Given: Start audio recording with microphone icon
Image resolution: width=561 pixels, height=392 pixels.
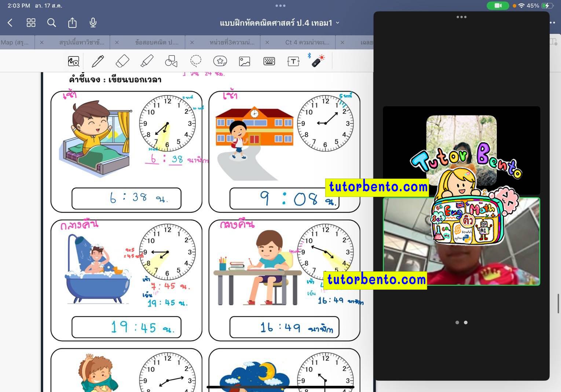Looking at the screenshot, I should (93, 23).
